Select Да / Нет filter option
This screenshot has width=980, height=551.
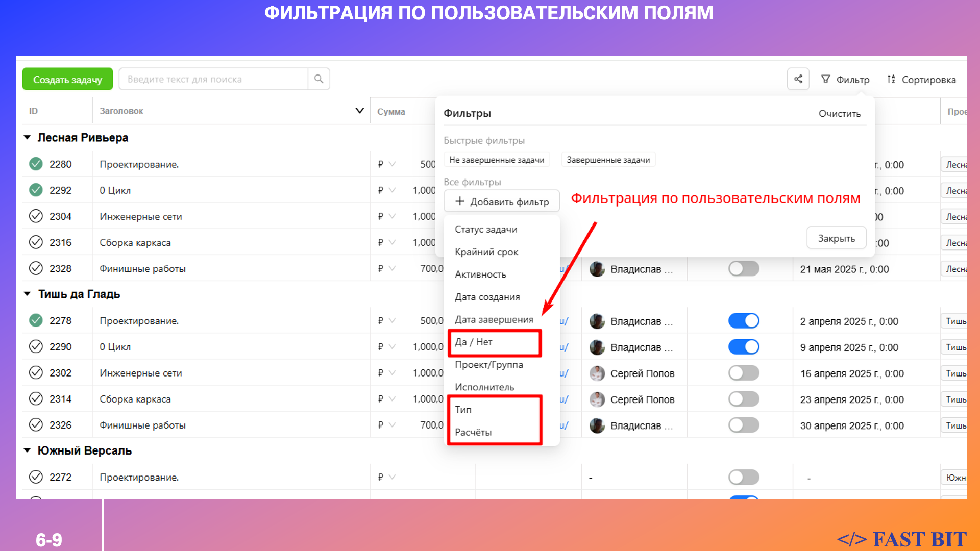tap(474, 342)
